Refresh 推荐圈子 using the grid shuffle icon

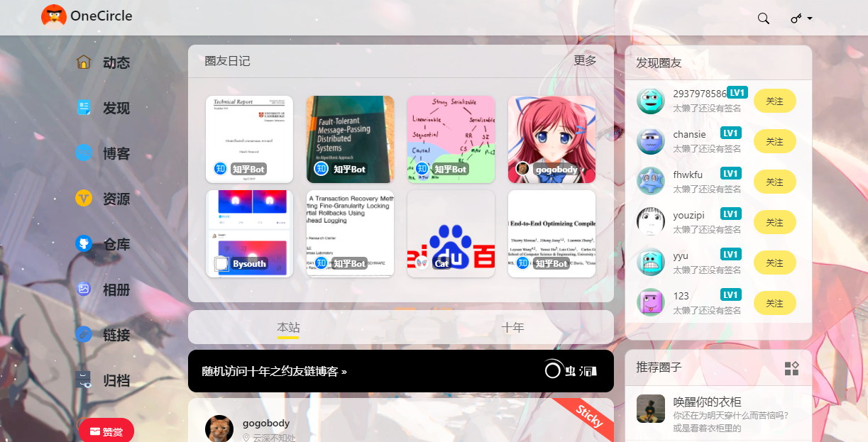click(x=793, y=368)
